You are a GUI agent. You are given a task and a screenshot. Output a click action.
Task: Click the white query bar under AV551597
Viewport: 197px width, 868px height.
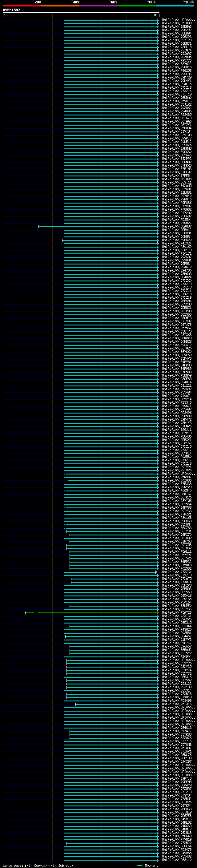[x=81, y=13]
